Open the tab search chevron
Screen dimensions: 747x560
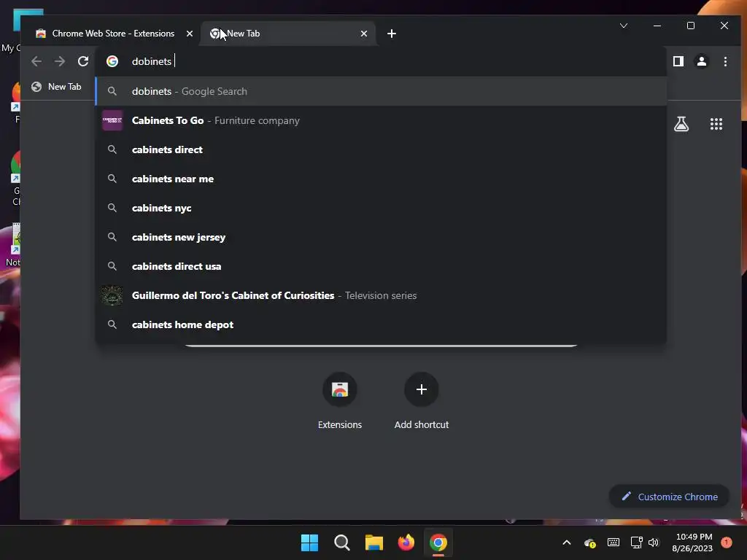point(624,26)
